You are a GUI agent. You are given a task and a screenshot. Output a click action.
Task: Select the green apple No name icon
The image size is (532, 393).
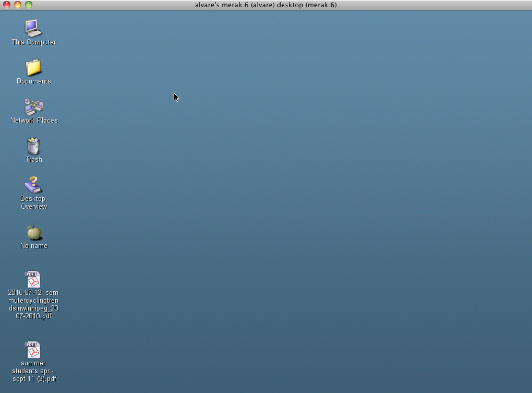33,232
